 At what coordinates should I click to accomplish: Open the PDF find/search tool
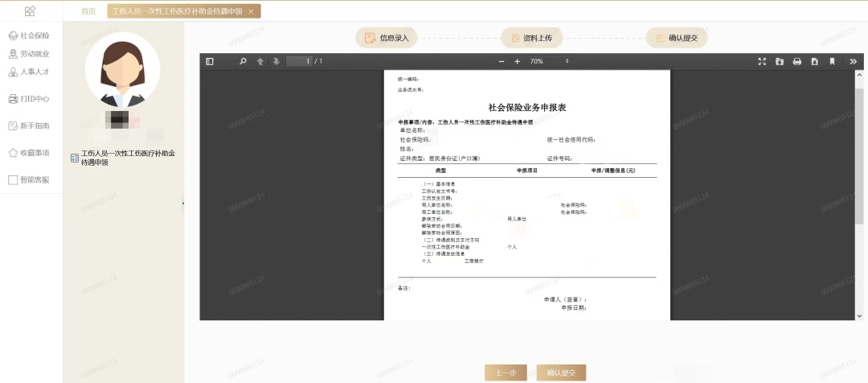pyautogui.click(x=243, y=61)
